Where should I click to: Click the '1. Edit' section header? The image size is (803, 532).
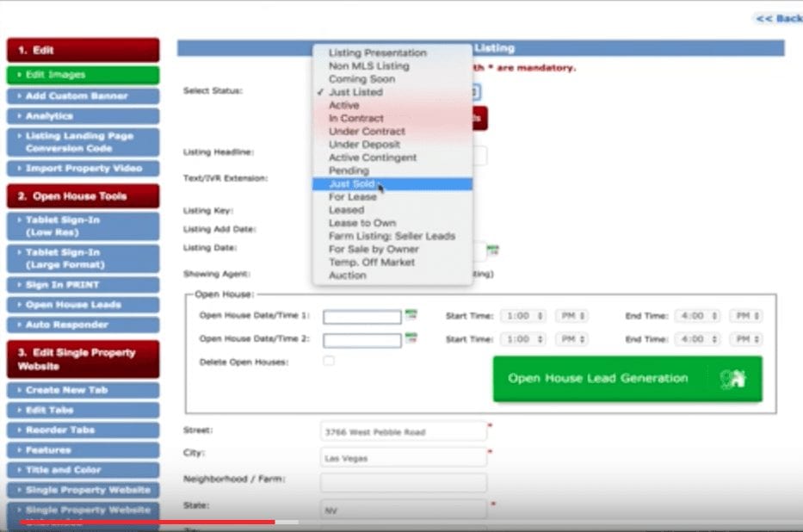point(83,50)
